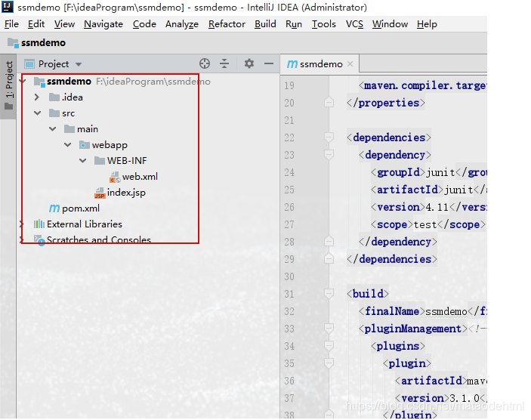Open the Edit menu

point(36,24)
